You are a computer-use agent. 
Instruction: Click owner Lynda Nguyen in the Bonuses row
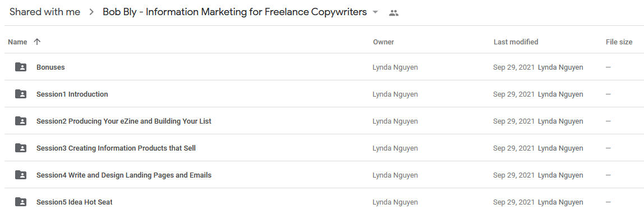[395, 67]
